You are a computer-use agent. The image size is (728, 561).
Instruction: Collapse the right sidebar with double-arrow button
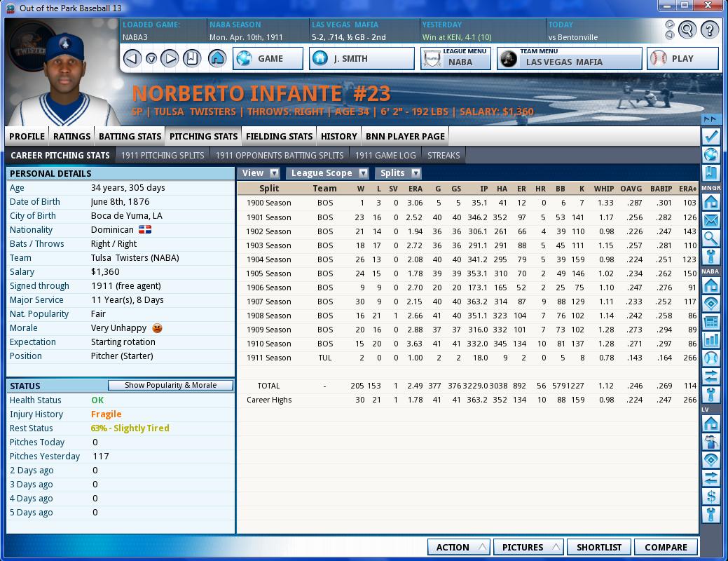tap(710, 119)
